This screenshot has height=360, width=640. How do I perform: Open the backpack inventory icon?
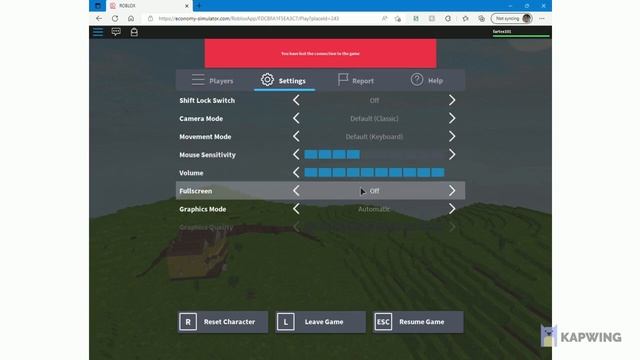134,32
